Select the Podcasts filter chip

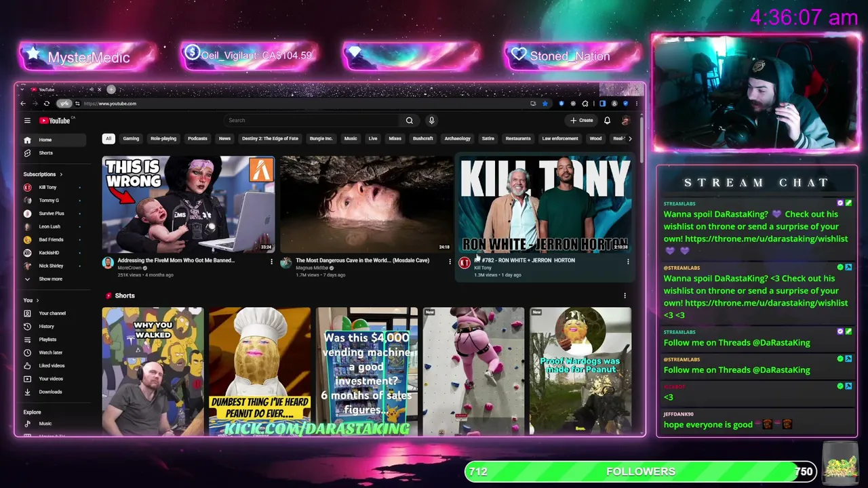pos(197,138)
